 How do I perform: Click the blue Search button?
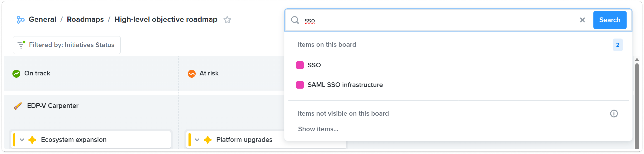(x=610, y=20)
